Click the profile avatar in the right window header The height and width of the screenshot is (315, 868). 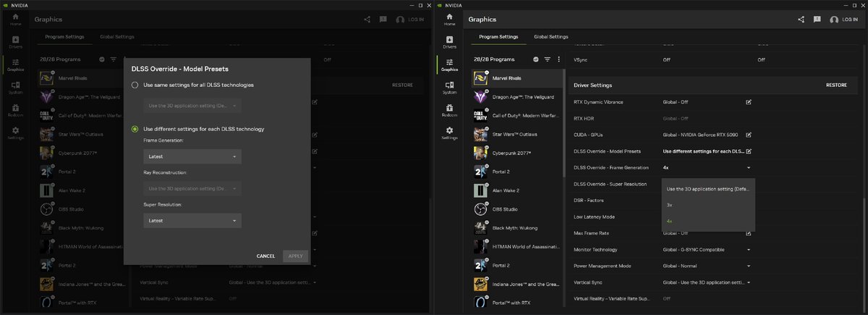pyautogui.click(x=834, y=20)
